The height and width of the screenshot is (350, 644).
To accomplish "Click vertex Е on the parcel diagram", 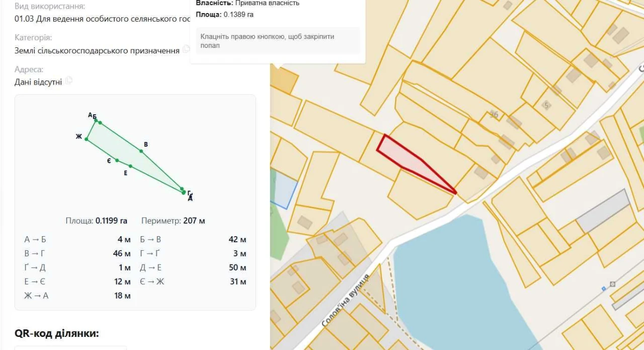I will [x=130, y=166].
